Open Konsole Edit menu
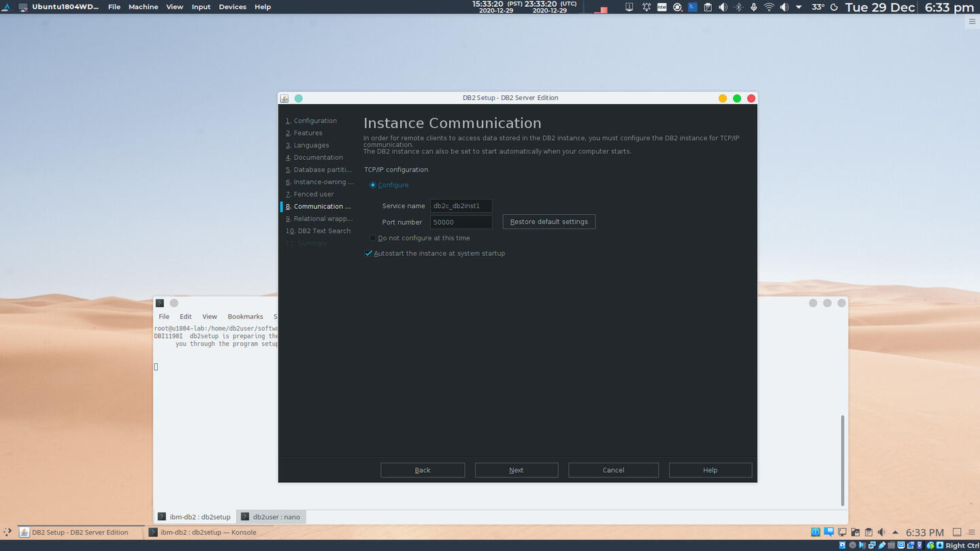 tap(186, 316)
